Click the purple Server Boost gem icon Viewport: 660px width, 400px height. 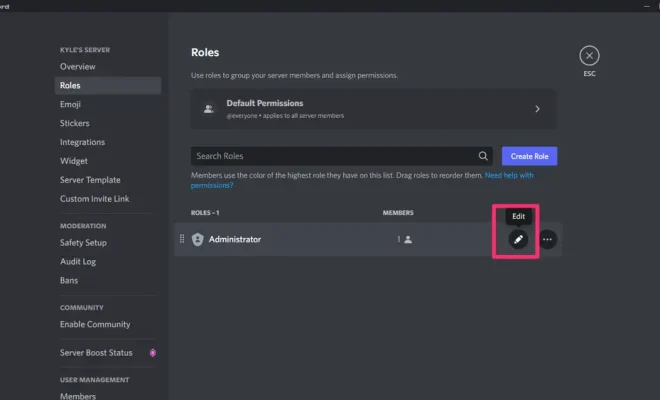(x=153, y=353)
